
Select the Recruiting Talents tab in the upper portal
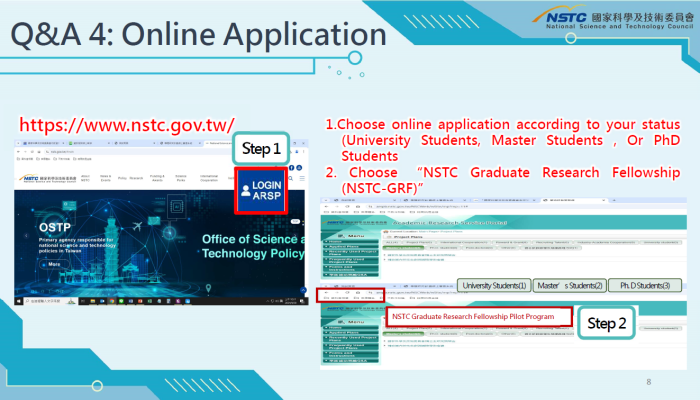coord(552,242)
